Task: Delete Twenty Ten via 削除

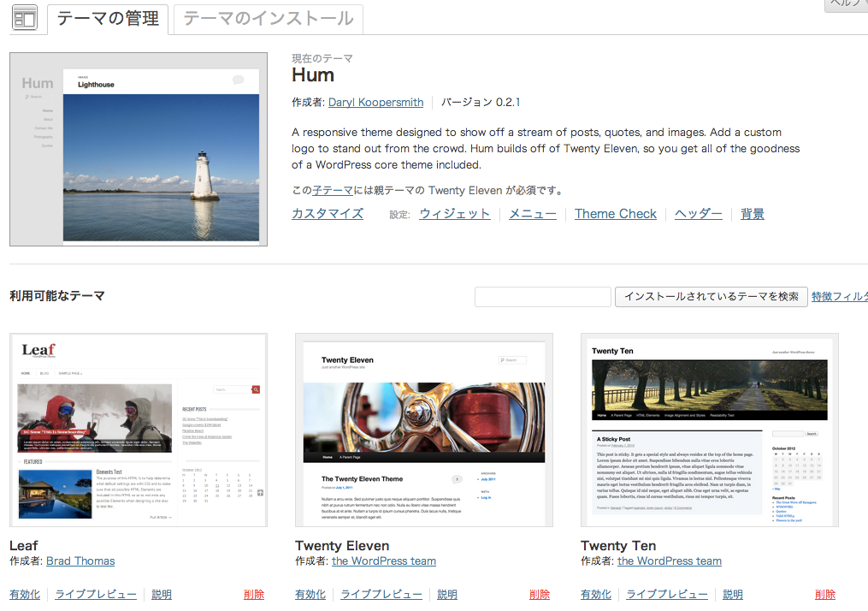Action: tap(825, 595)
